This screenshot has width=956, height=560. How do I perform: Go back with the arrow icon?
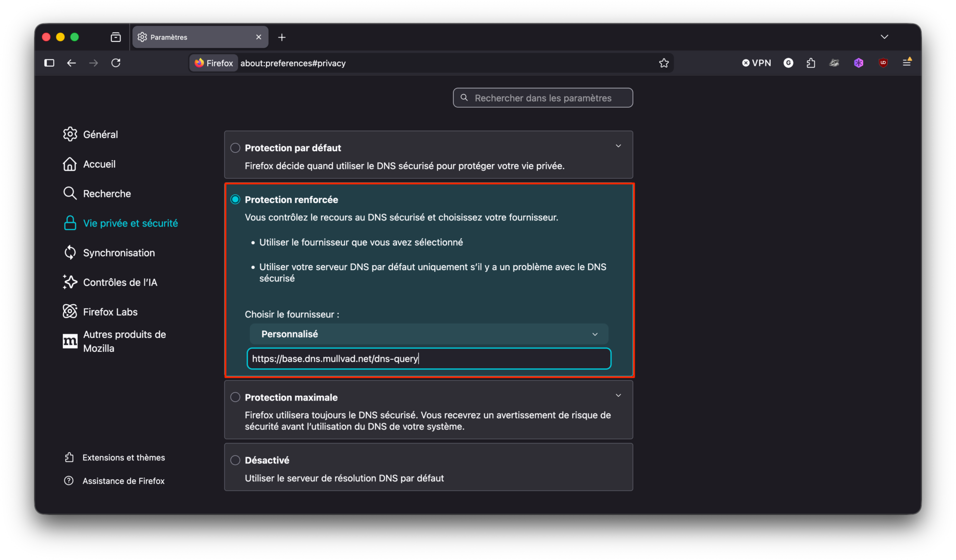tap(72, 63)
